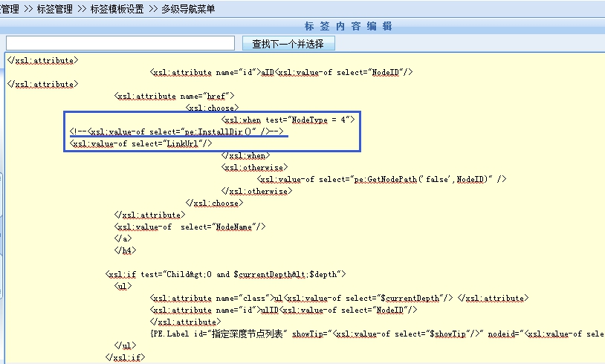Screen dimensions: 605x364
Task: Click the aID attribute code line
Action: tap(281, 72)
